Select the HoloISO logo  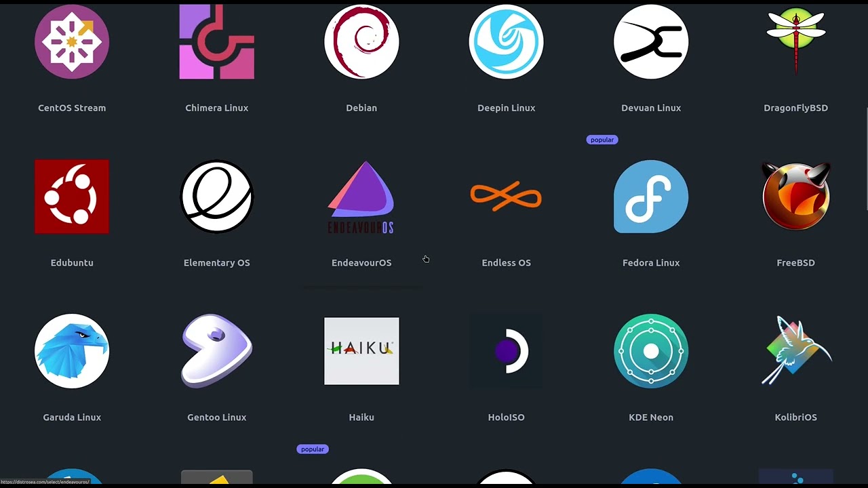click(x=506, y=351)
